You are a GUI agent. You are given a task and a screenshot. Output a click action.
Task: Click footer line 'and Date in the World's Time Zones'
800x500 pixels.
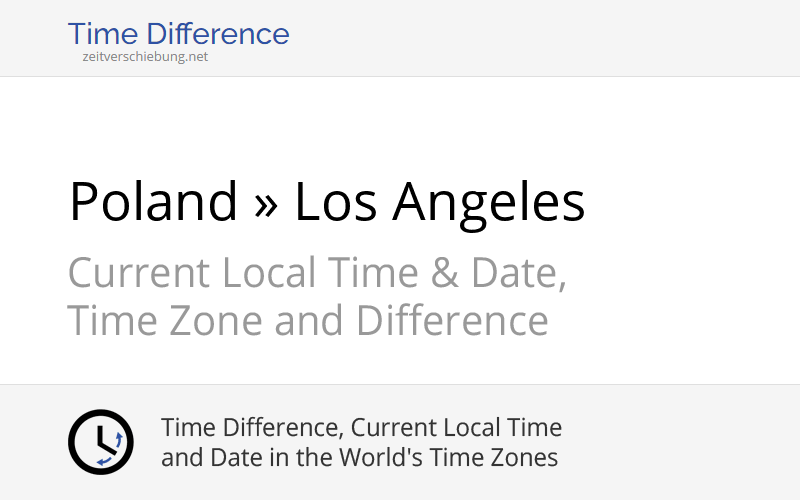pyautogui.click(x=359, y=458)
